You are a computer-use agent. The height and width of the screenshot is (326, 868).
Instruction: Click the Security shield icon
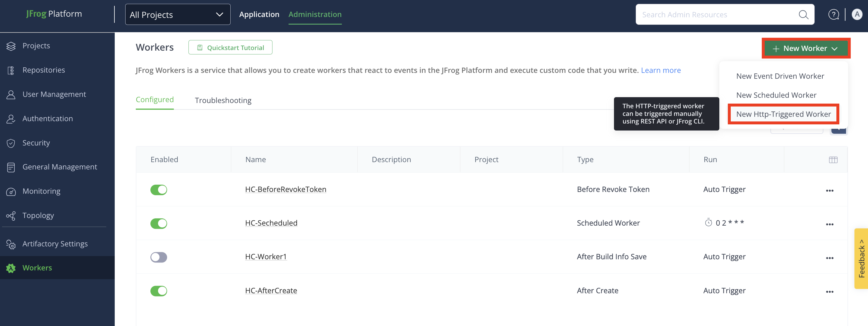tap(11, 143)
